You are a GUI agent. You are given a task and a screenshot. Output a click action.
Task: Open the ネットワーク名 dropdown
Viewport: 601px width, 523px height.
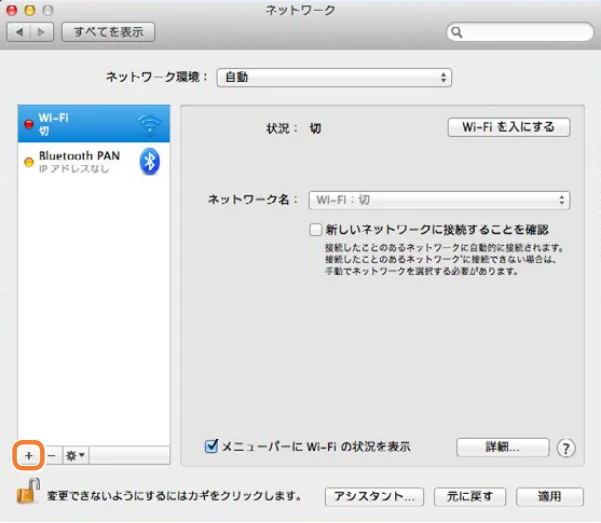click(x=439, y=200)
